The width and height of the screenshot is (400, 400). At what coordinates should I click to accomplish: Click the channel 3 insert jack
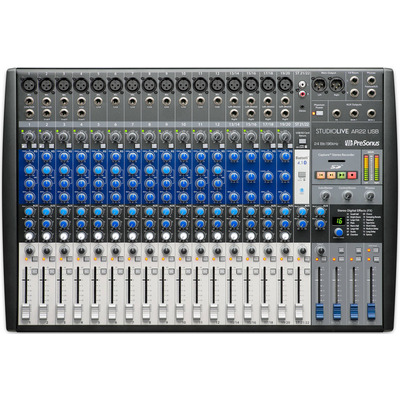63,113
